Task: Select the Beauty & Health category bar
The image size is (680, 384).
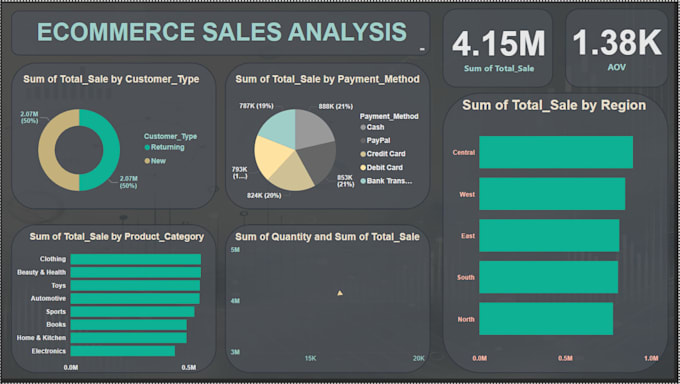Action: pos(136,272)
